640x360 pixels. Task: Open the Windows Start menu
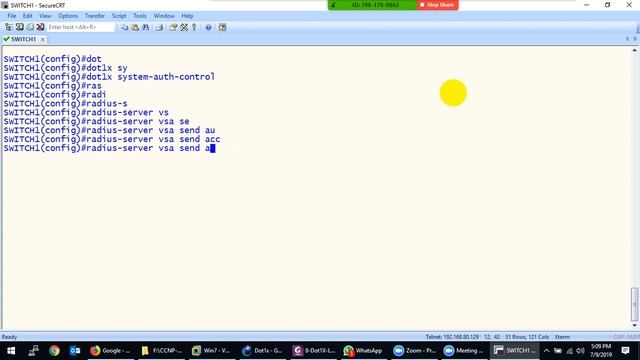pyautogui.click(x=11, y=351)
